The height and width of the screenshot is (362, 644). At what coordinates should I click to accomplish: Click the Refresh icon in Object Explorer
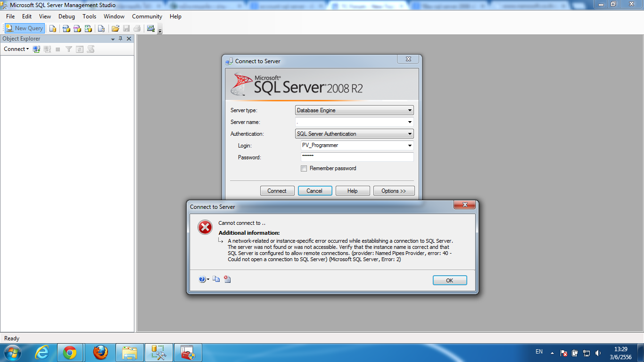80,49
